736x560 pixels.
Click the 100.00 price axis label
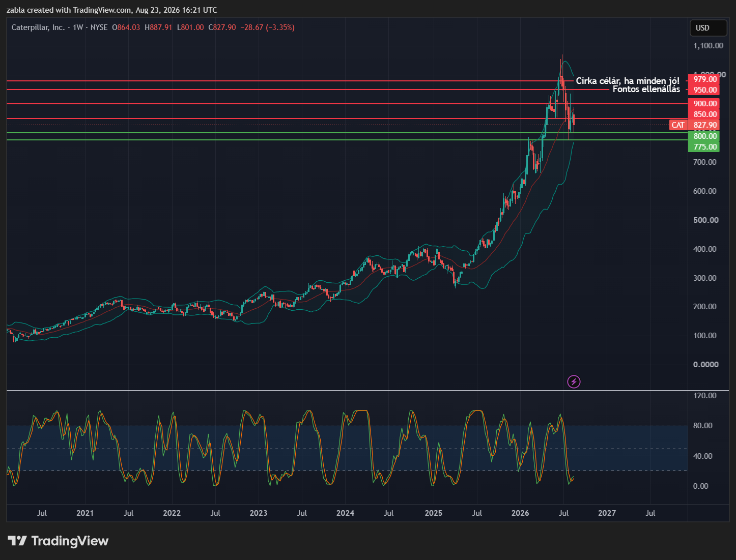705,336
